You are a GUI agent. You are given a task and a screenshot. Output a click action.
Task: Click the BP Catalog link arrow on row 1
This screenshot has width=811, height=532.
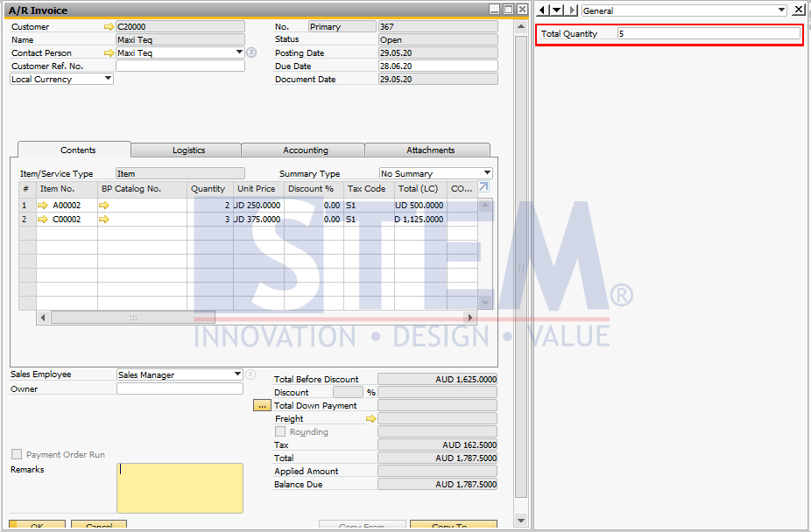(x=105, y=205)
